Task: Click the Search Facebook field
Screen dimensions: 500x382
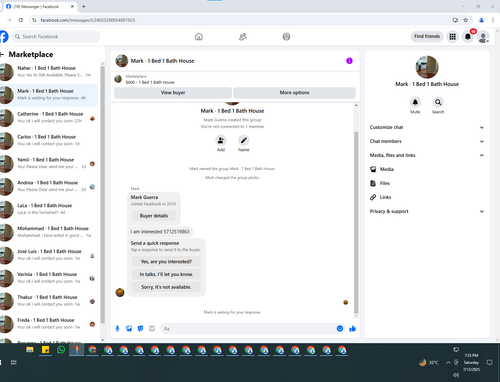Action: pyautogui.click(x=56, y=37)
